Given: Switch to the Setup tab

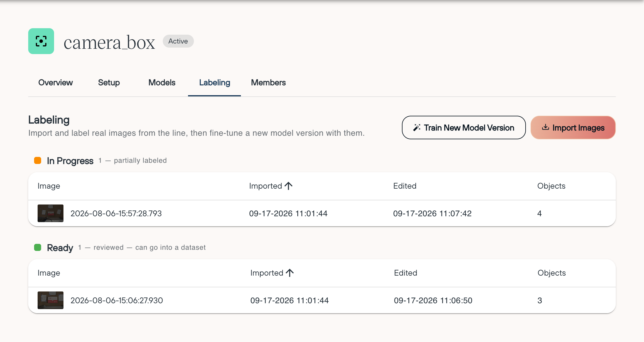Looking at the screenshot, I should point(109,83).
